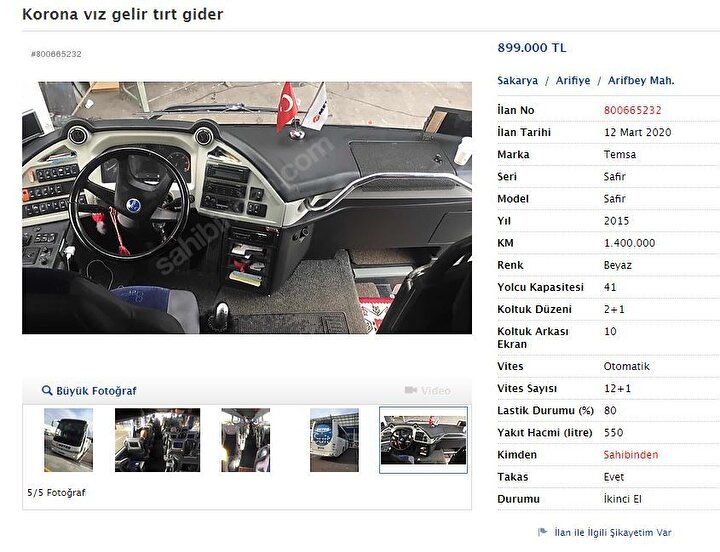The image size is (720, 552).
Task: Select the dashboard cockpit thumbnail
Action: 423,440
